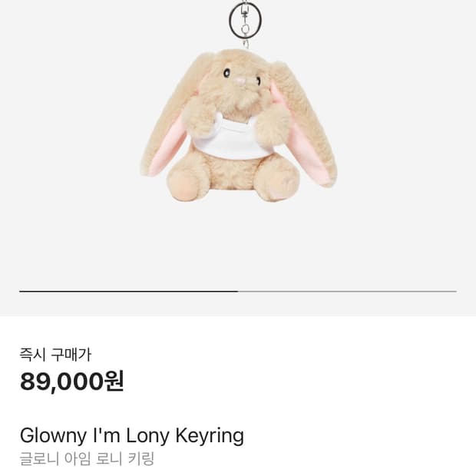476x476 pixels.
Task: Select the dark active segment of image progress bar
Action: click(x=129, y=291)
